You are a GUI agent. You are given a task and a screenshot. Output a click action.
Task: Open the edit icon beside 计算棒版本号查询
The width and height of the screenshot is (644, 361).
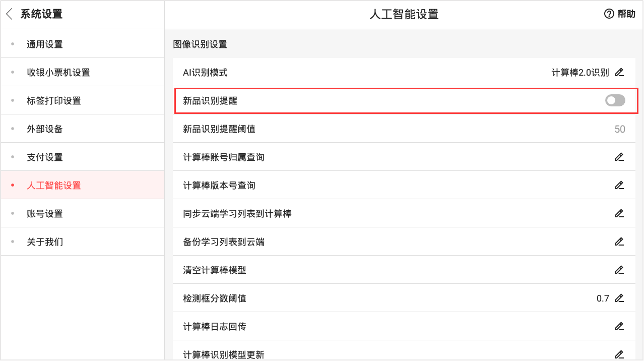click(x=619, y=185)
